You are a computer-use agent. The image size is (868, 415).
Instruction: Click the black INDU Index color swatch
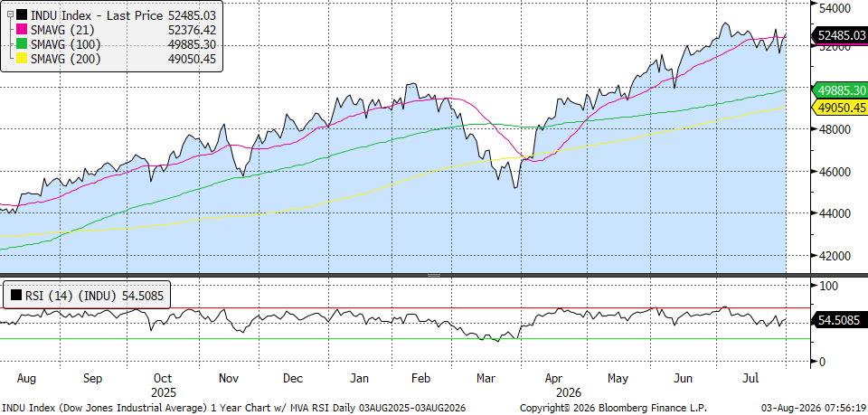click(x=22, y=15)
